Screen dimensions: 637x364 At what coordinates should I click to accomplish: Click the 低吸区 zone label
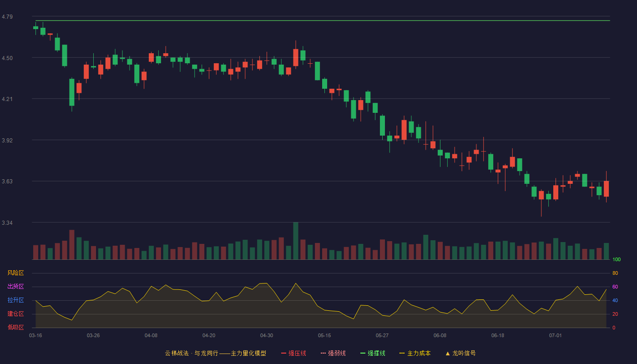[x=15, y=327]
